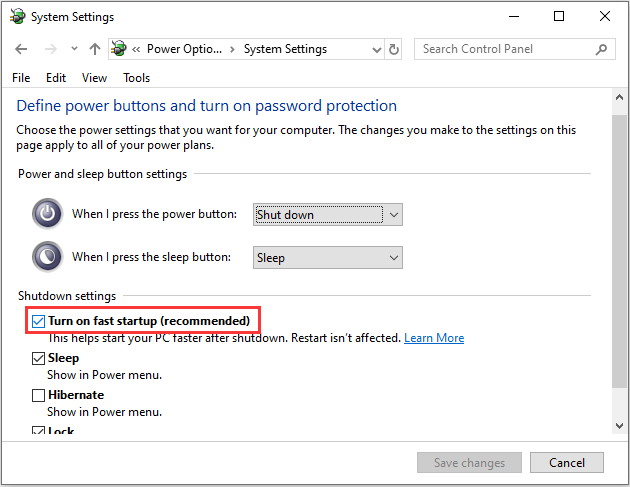Screen dimensions: 630x487
Task: Click the vertical scrollbar thumb
Action: (x=619, y=251)
